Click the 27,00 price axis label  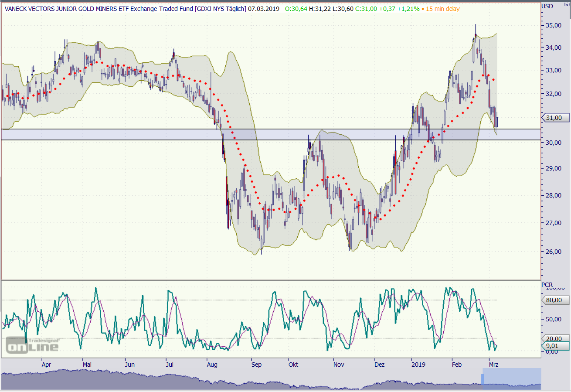553,223
